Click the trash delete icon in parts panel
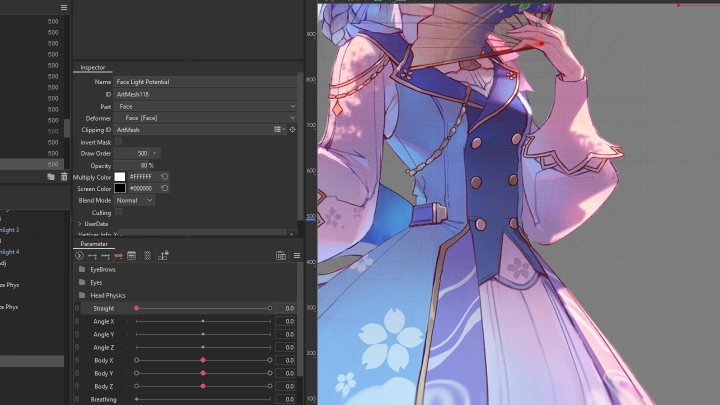The width and height of the screenshot is (720, 405). pyautogui.click(x=64, y=176)
